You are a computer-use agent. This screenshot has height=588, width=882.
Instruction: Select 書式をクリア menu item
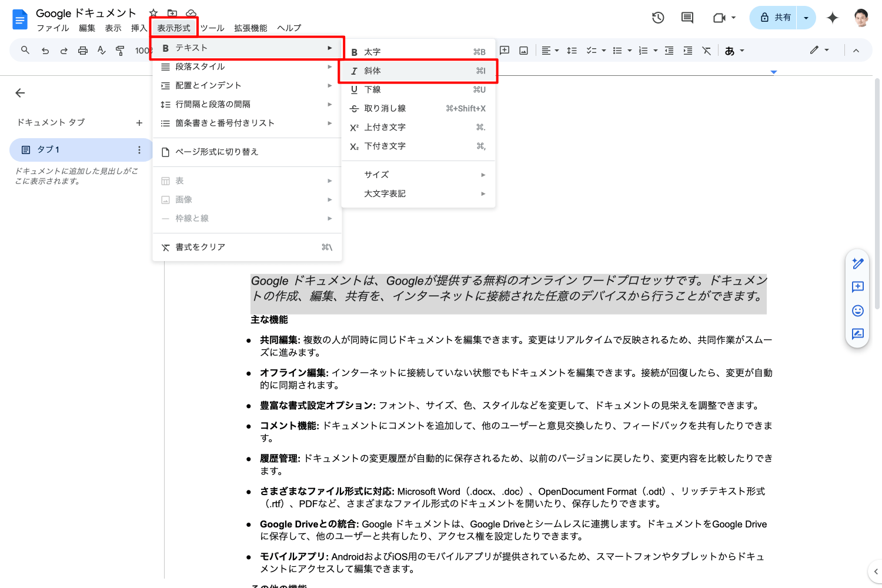pos(247,247)
